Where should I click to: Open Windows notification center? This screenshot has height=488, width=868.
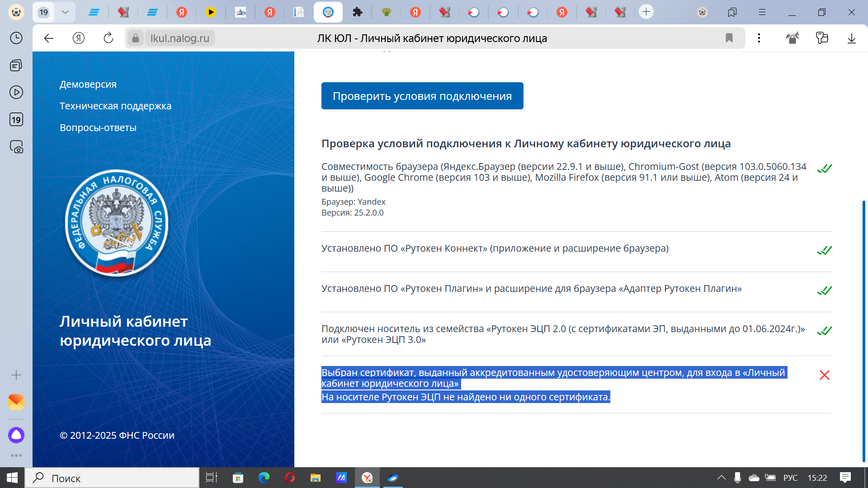coord(845,478)
